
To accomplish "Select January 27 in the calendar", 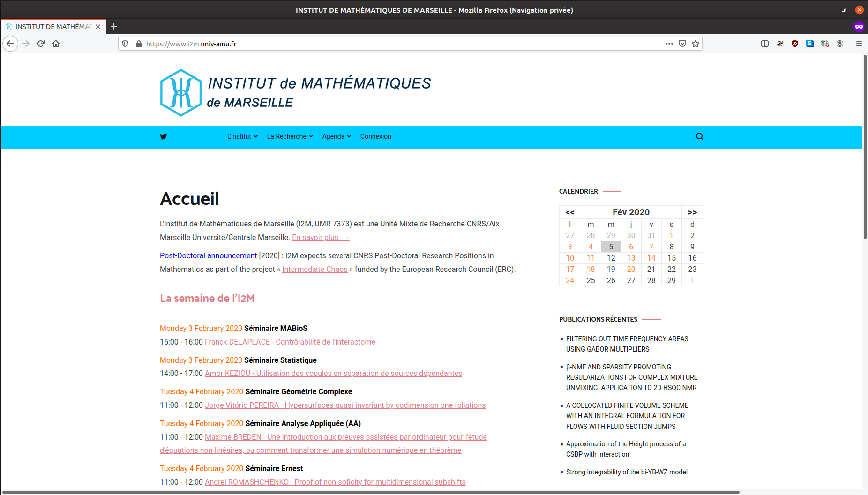I will [x=570, y=235].
